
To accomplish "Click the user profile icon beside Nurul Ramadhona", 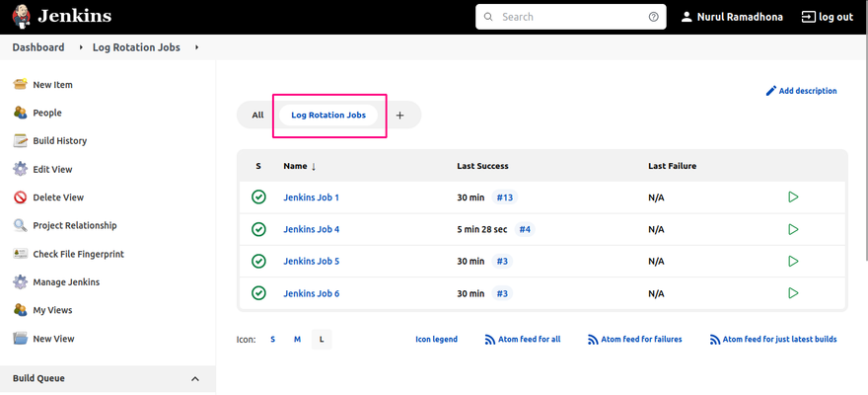I will pyautogui.click(x=687, y=17).
